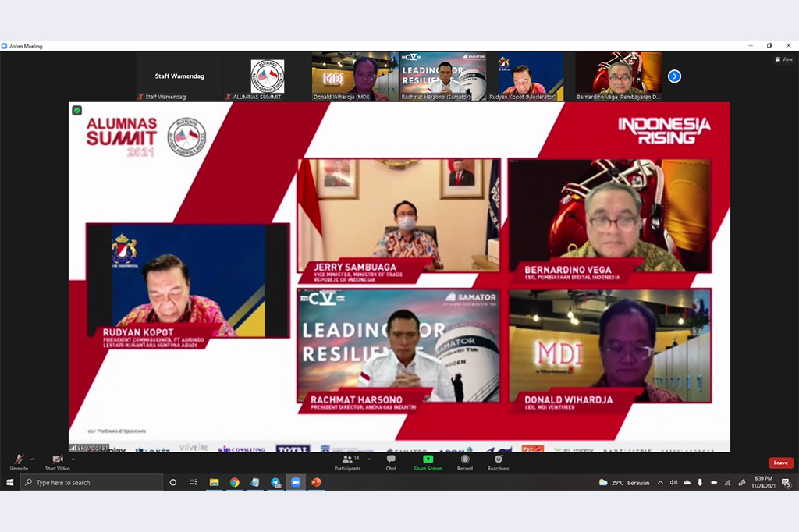
Task: Click the green Share Screen icon
Action: (428, 459)
